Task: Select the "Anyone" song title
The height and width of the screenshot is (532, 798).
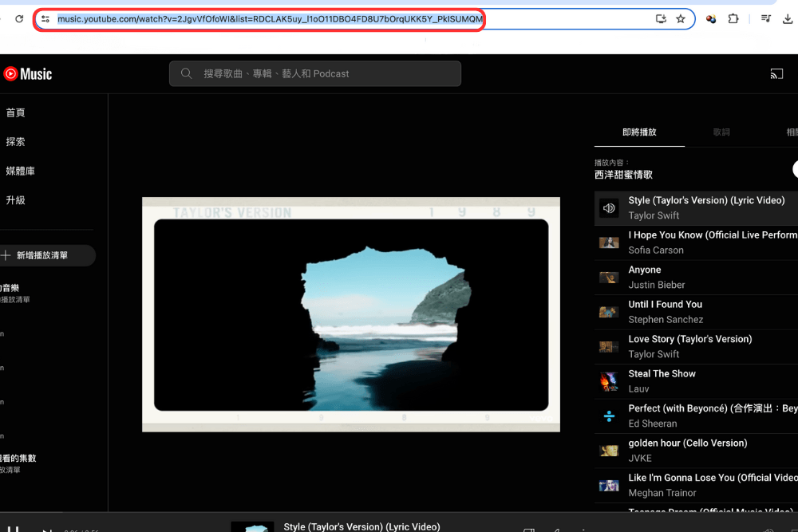Action: point(645,270)
